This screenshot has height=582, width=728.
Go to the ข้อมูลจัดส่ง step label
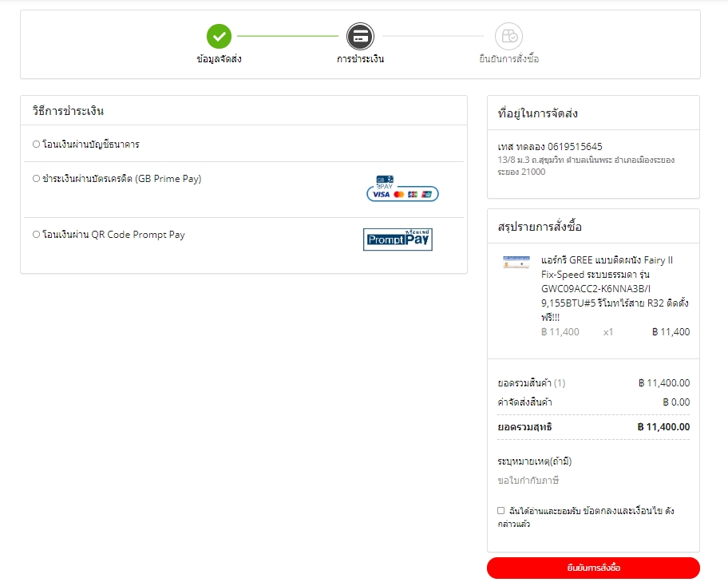pos(219,59)
